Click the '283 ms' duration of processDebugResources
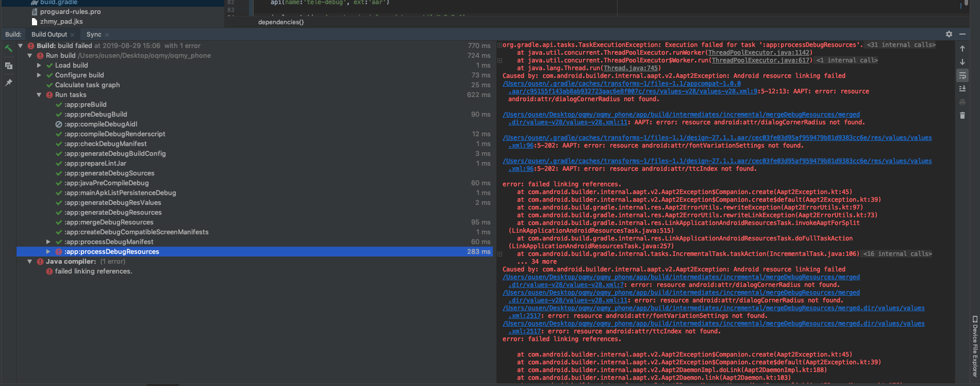This screenshot has width=980, height=386. [479, 252]
